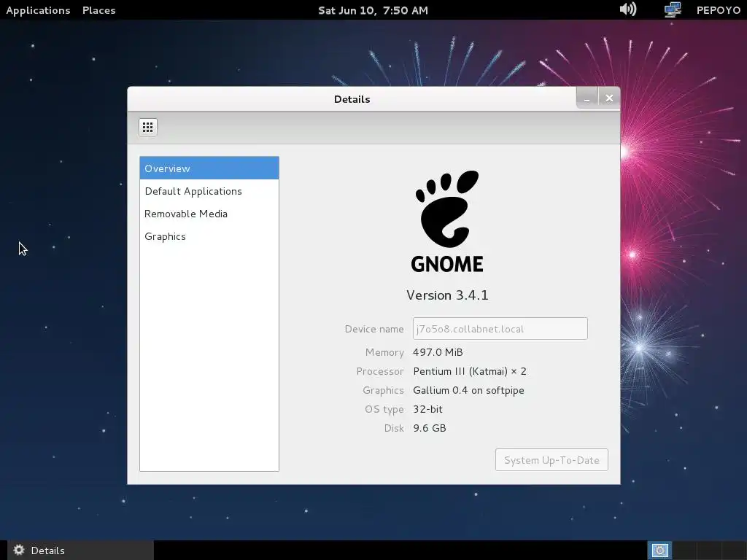
Task: Click the 9.6 GB disk value
Action: pos(430,428)
